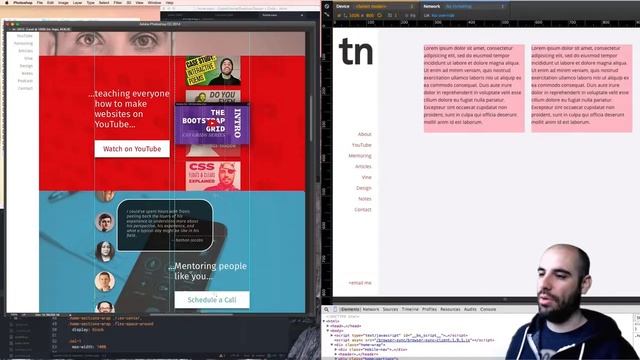Screen dimensions: 640x360
Task: Switch to the Network tab in DevTools
Action: tap(371, 309)
